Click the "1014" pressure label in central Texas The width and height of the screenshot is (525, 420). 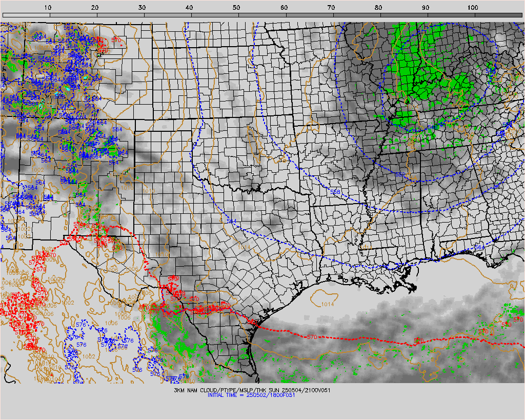pyautogui.click(x=244, y=247)
